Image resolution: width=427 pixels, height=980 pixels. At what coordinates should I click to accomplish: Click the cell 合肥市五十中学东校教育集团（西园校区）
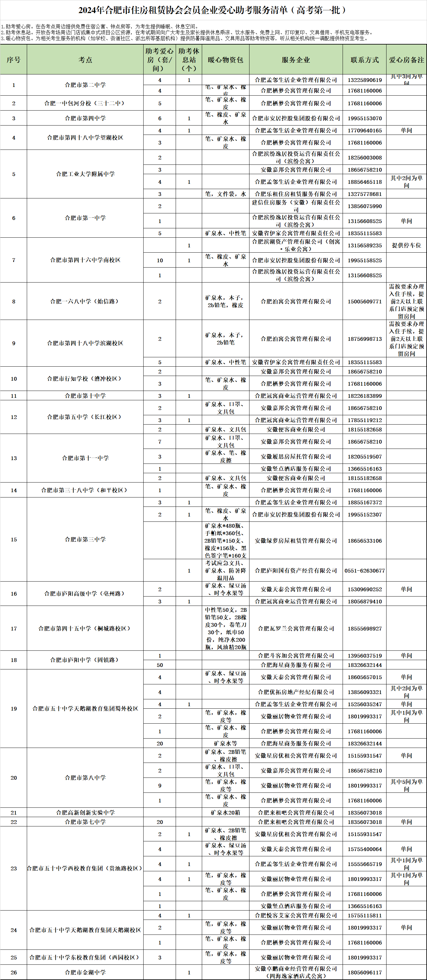[85, 957]
